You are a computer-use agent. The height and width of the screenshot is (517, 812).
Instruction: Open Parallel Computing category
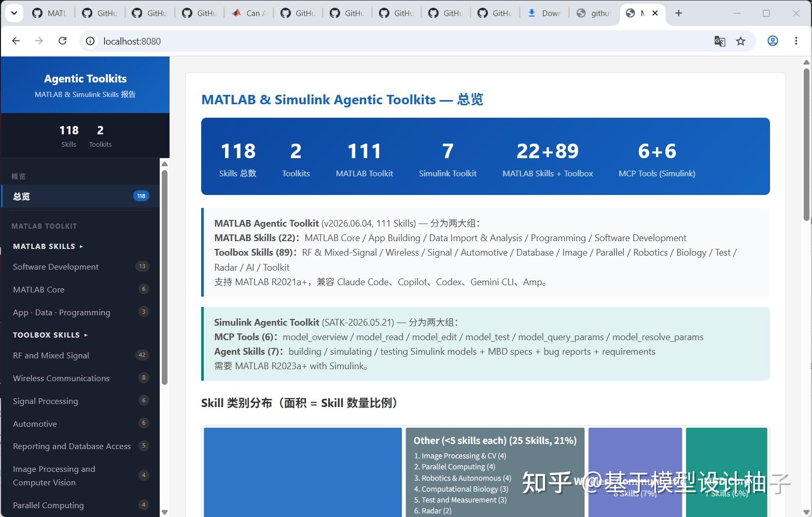(80, 505)
